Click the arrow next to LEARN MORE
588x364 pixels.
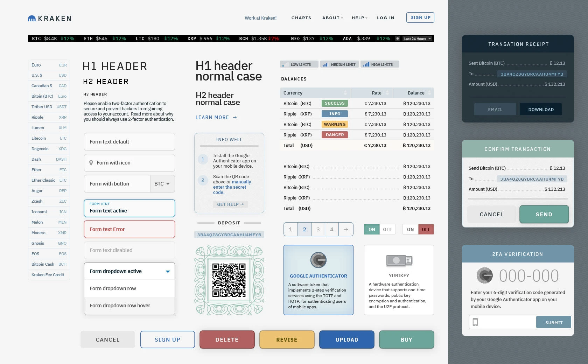[235, 117]
